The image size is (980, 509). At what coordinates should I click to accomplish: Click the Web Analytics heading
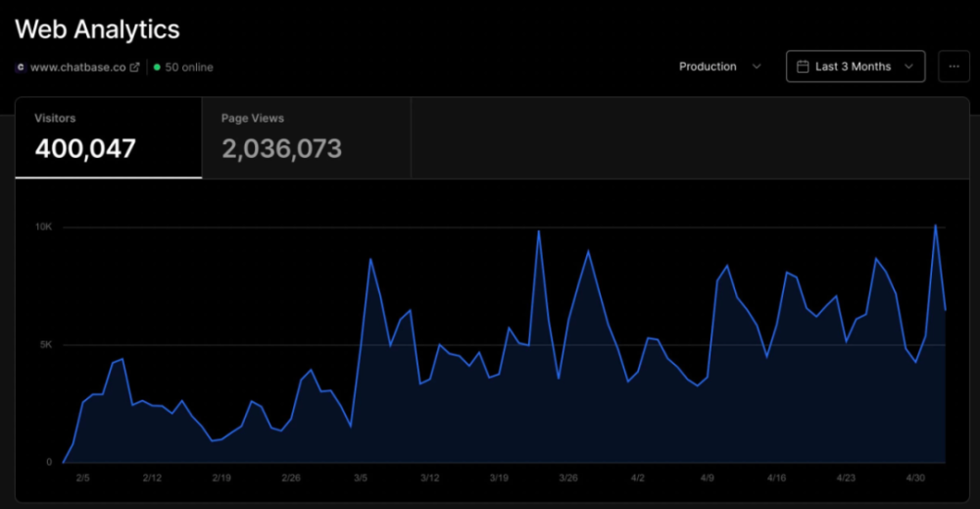(x=97, y=29)
